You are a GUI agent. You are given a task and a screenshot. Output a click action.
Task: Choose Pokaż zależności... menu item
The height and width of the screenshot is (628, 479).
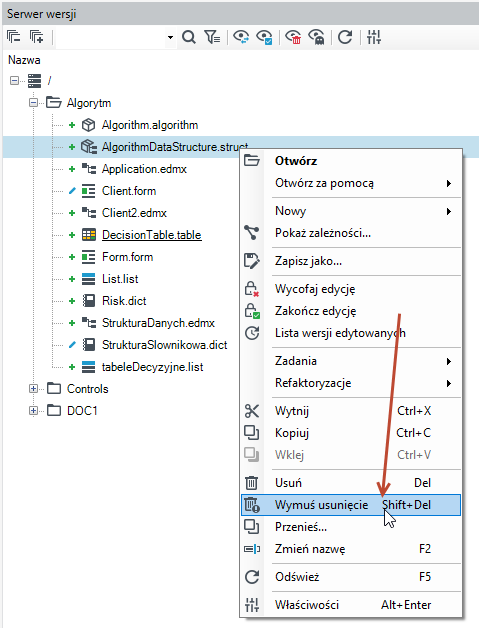351,233
